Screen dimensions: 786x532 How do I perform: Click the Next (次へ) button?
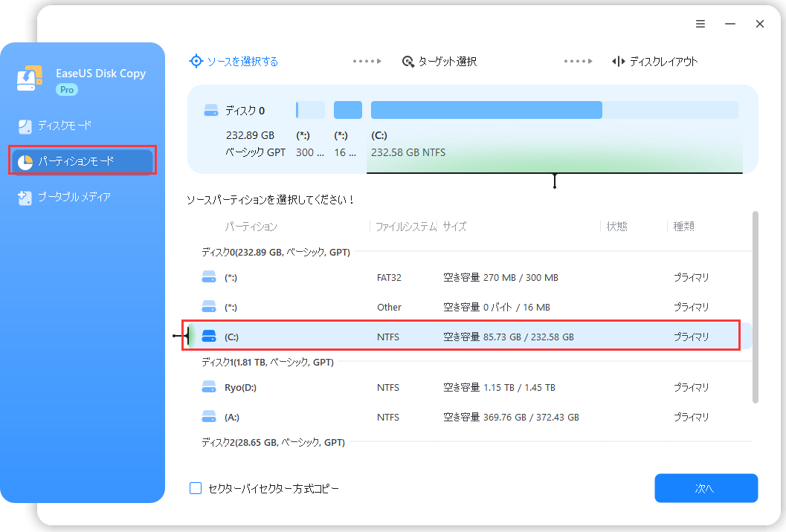pyautogui.click(x=706, y=488)
